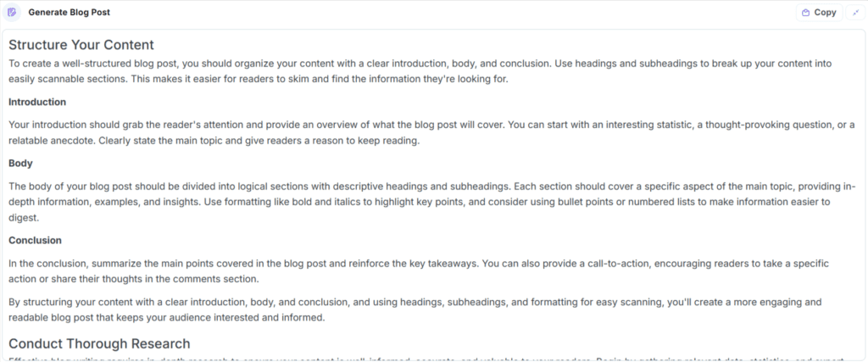Collapse the panel using the minimize arrows icon
Image resolution: width=868 pixels, height=362 pixels.
coord(855,12)
